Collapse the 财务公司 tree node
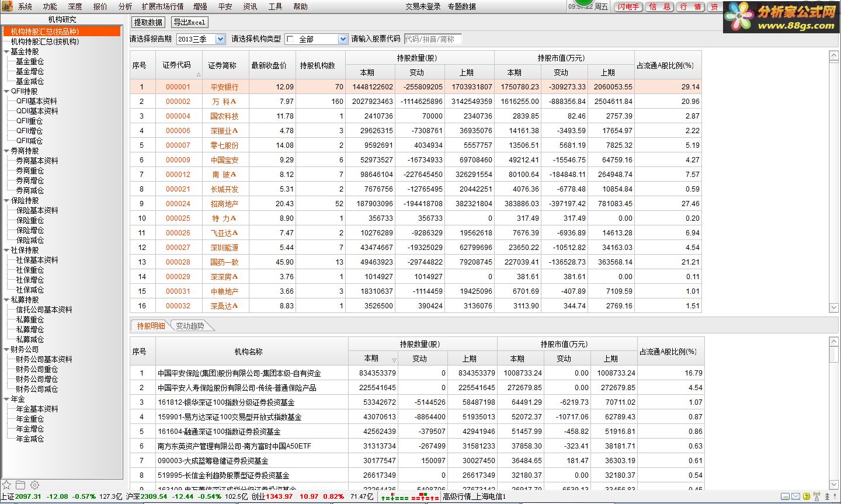 coord(6,349)
